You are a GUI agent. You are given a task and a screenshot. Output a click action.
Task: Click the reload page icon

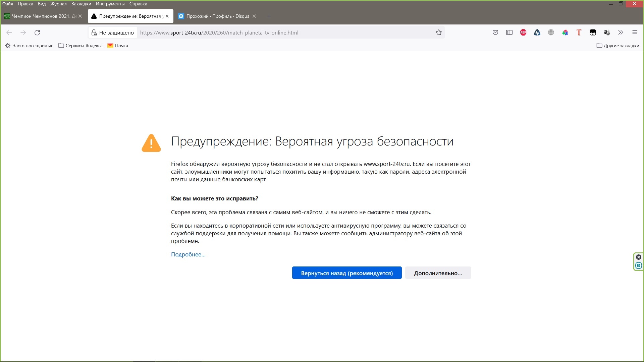(x=37, y=33)
